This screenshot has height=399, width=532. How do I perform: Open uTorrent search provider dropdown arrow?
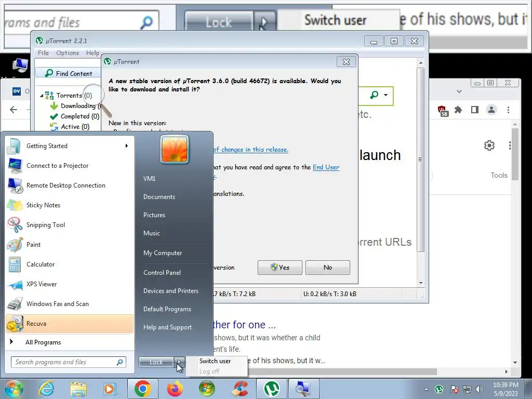click(386, 95)
